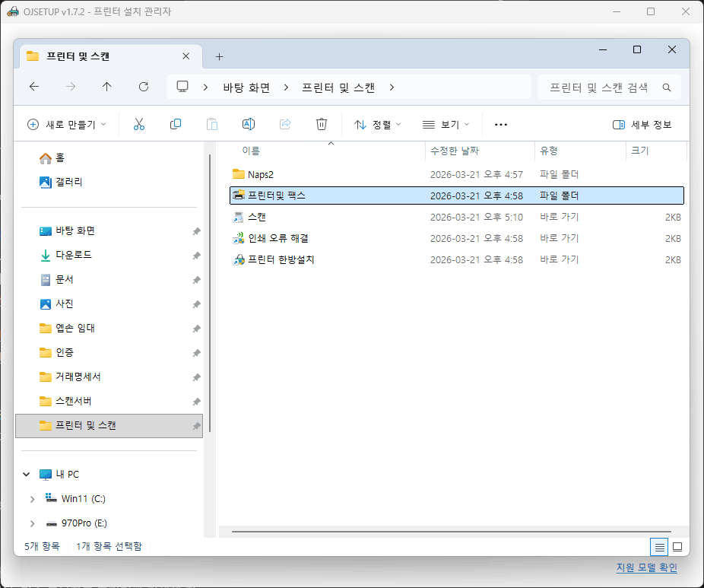
Task: Click the Copy icon in toolbar
Action: (176, 124)
